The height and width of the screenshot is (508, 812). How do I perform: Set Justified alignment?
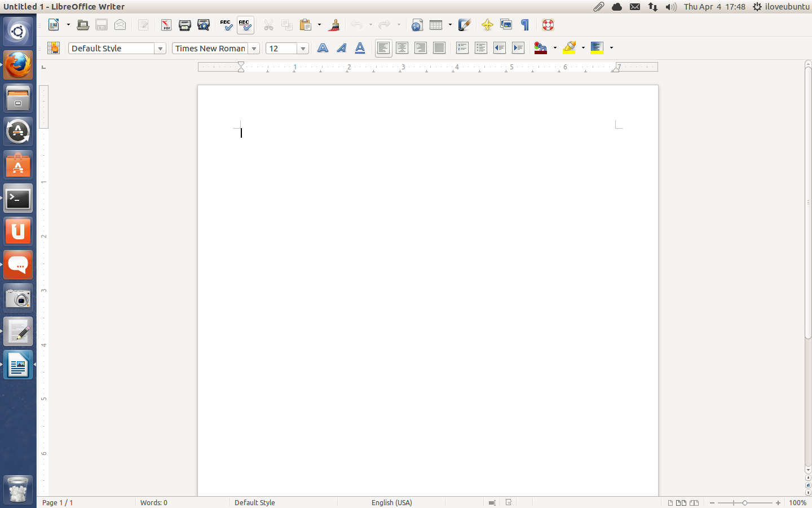(x=439, y=48)
